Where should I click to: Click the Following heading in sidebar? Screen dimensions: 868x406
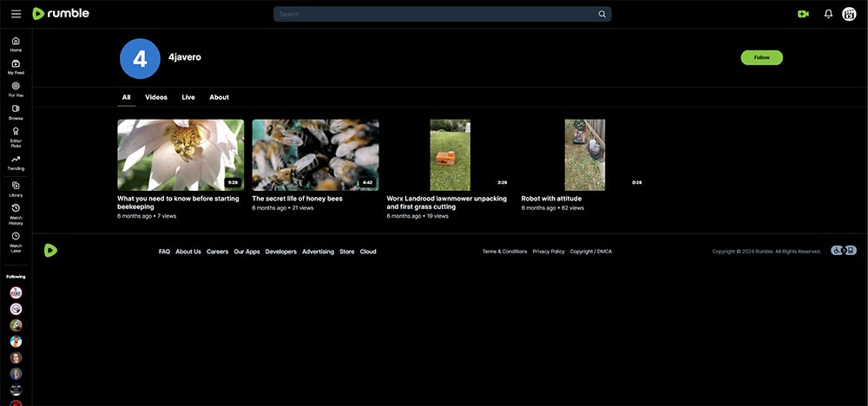tap(16, 277)
